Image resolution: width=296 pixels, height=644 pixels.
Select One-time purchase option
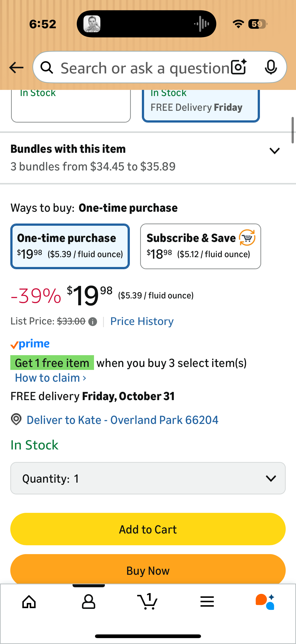(x=70, y=246)
